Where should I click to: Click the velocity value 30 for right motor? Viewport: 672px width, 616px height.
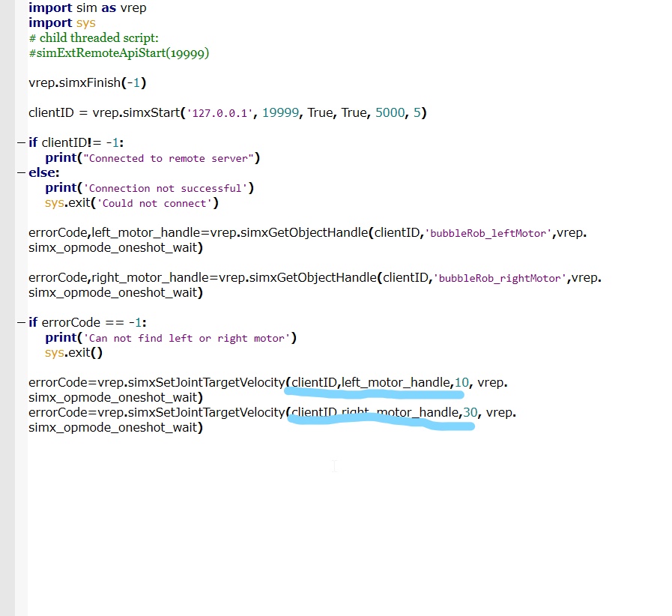click(x=470, y=412)
